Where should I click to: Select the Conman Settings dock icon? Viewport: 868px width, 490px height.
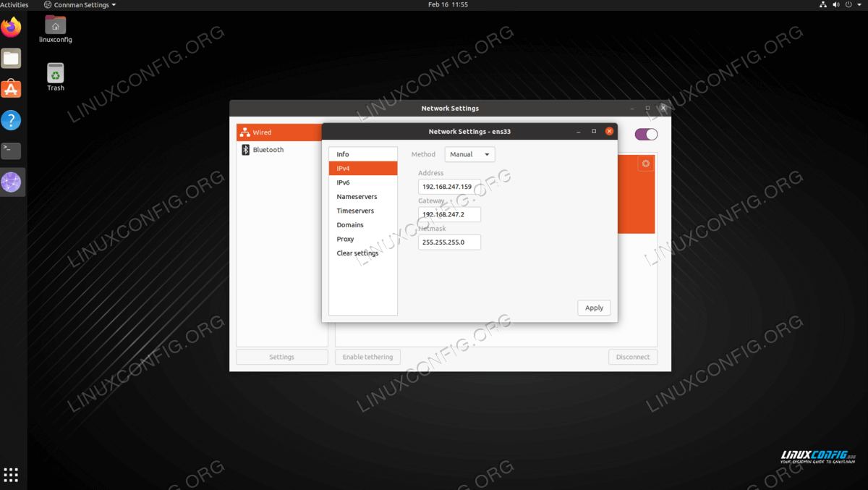[11, 182]
